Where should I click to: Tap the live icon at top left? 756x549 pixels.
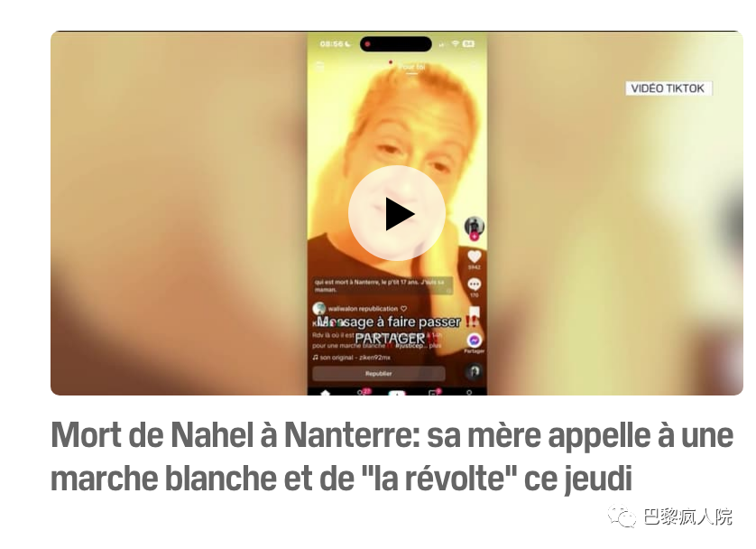coord(319,67)
